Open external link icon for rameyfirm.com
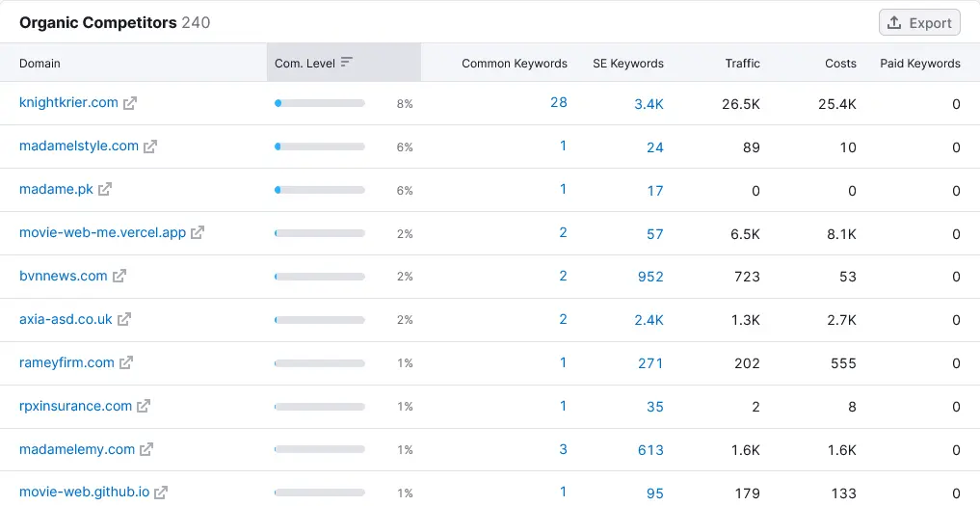980x506 pixels. coord(126,362)
